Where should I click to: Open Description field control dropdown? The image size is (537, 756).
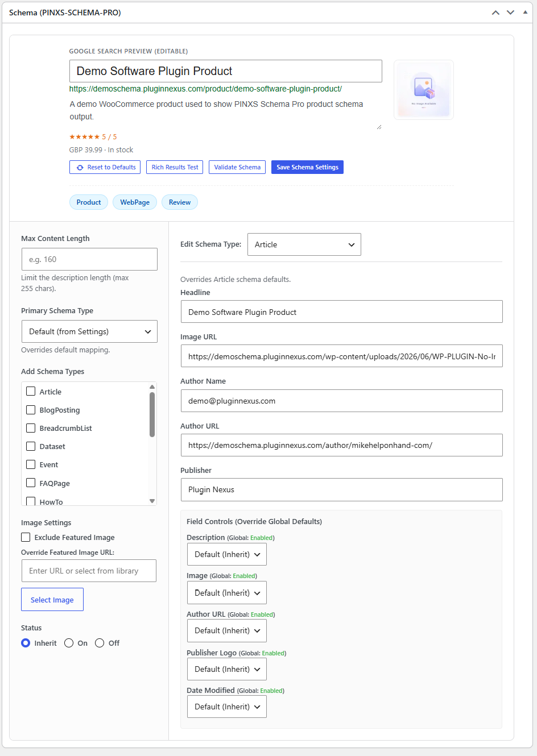click(227, 554)
